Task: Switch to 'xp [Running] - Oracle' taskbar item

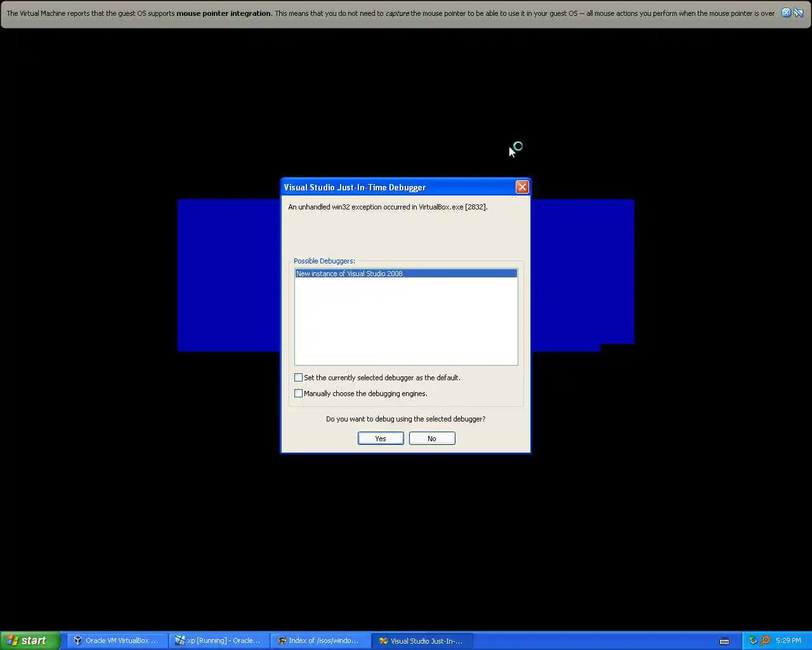Action: (219, 640)
